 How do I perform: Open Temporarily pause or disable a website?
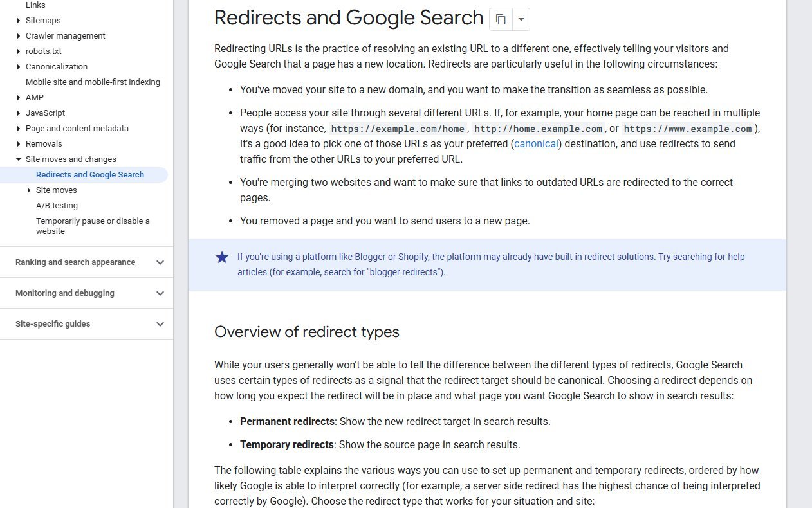[93, 226]
